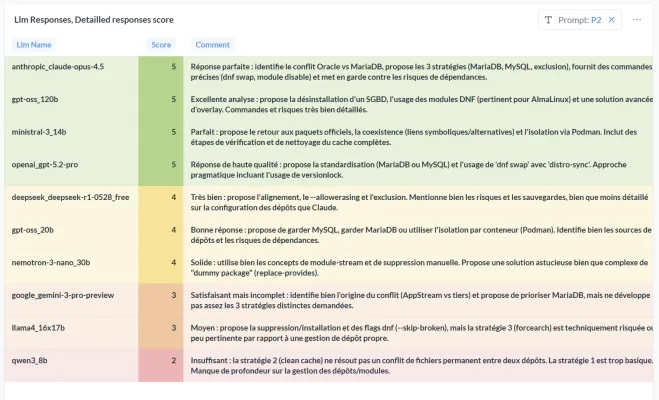Click the text filter T icon
The height and width of the screenshot is (400, 659).
[x=548, y=20]
